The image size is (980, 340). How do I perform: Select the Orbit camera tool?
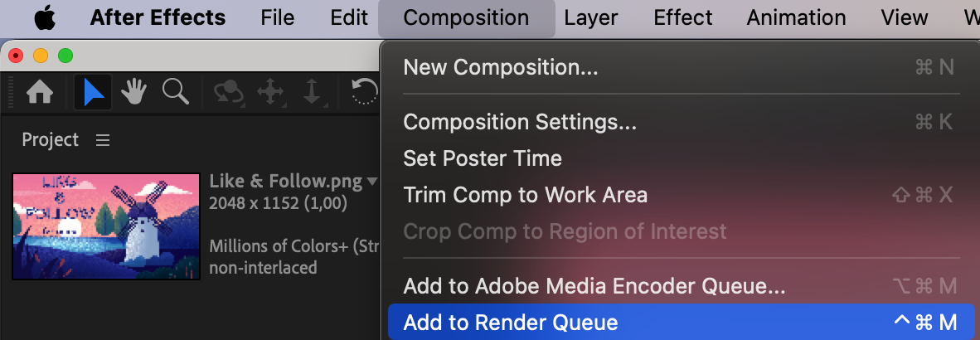tap(228, 92)
